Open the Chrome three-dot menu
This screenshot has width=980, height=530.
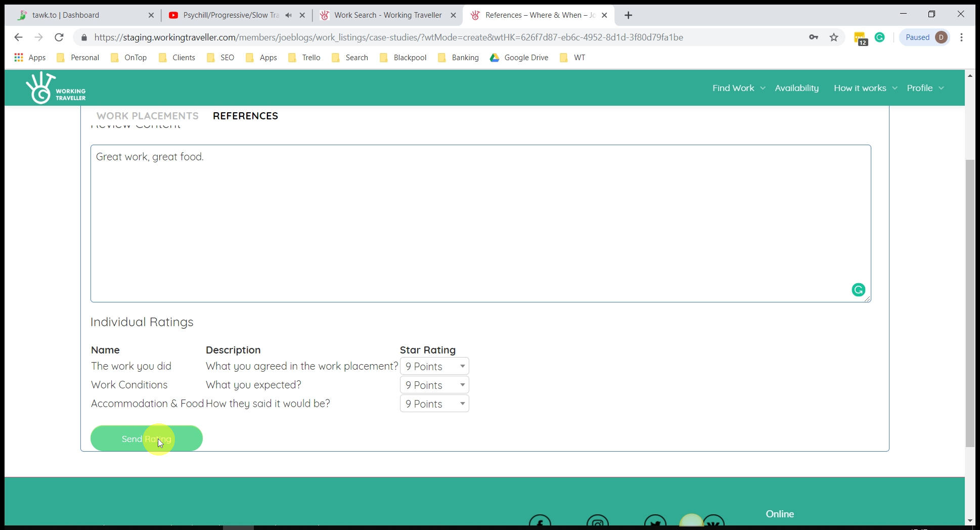tap(961, 37)
